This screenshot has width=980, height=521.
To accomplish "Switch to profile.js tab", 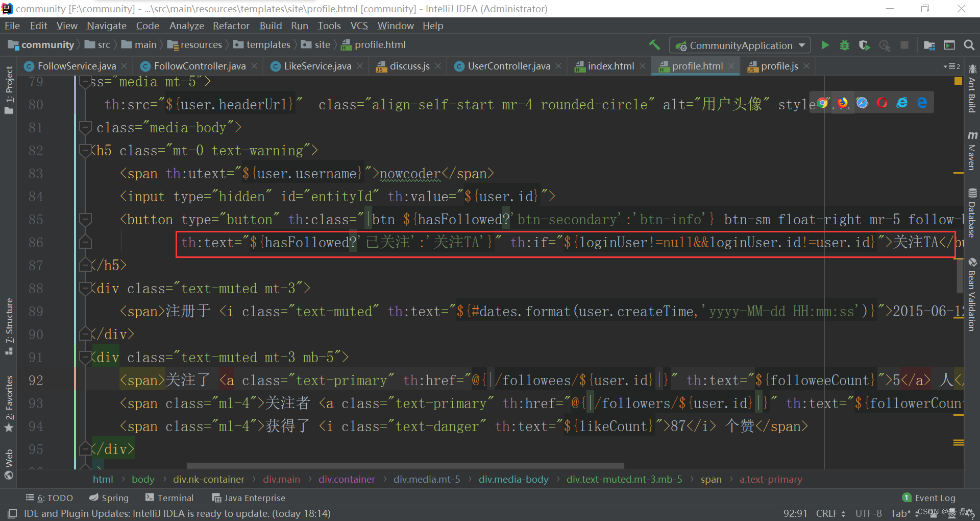I will [x=779, y=66].
